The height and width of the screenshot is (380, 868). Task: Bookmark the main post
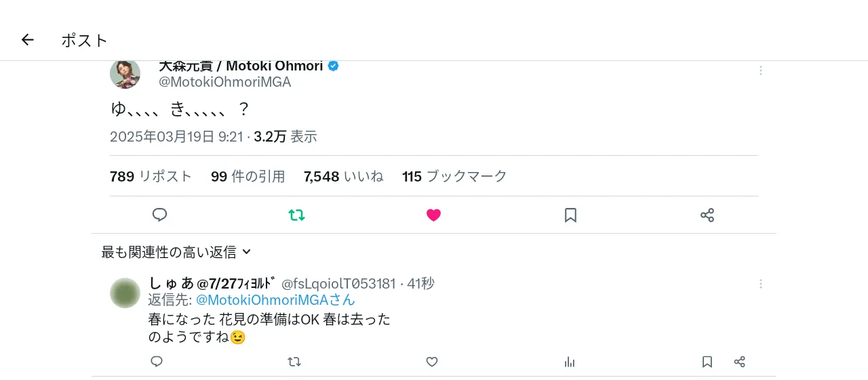tap(570, 215)
